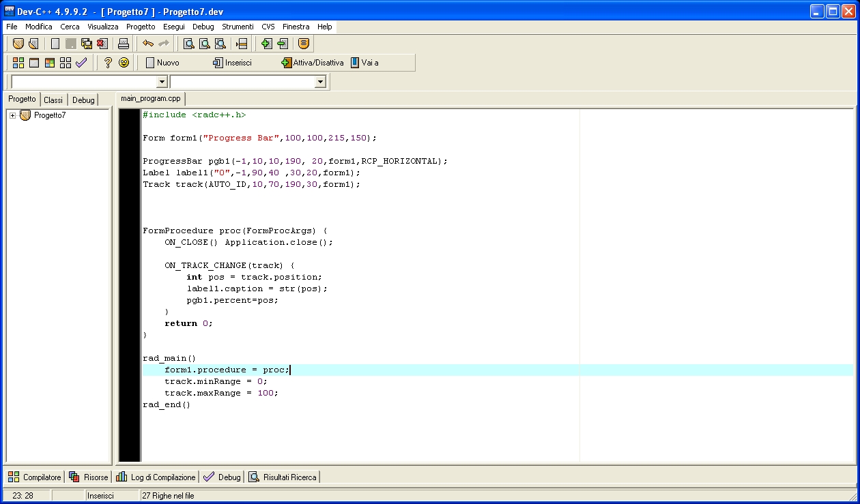The height and width of the screenshot is (504, 860).
Task: Open the CVS menu
Action: pyautogui.click(x=268, y=27)
